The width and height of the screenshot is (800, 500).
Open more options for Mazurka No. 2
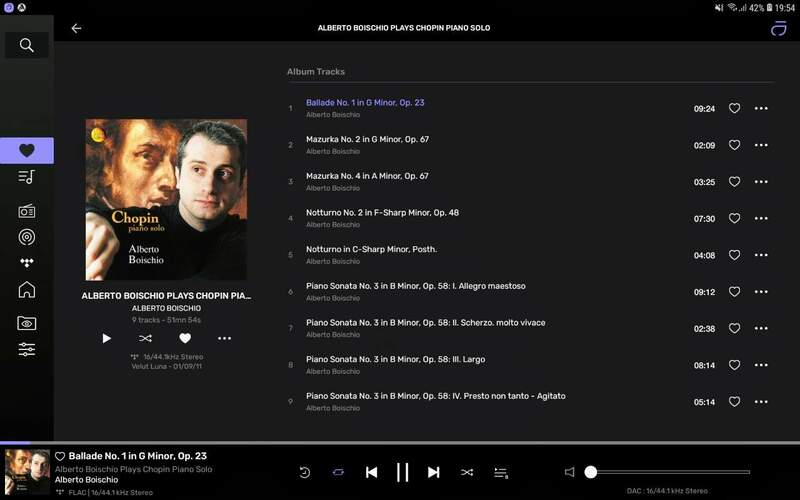tap(761, 145)
